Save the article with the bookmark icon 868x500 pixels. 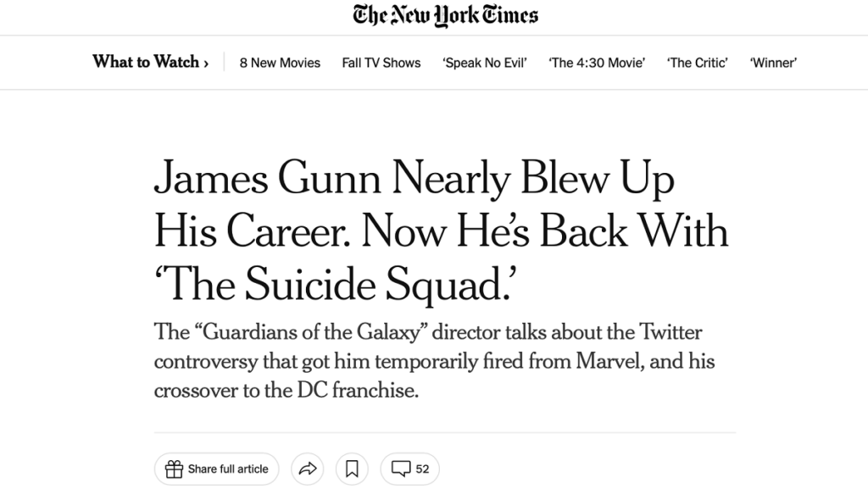352,469
